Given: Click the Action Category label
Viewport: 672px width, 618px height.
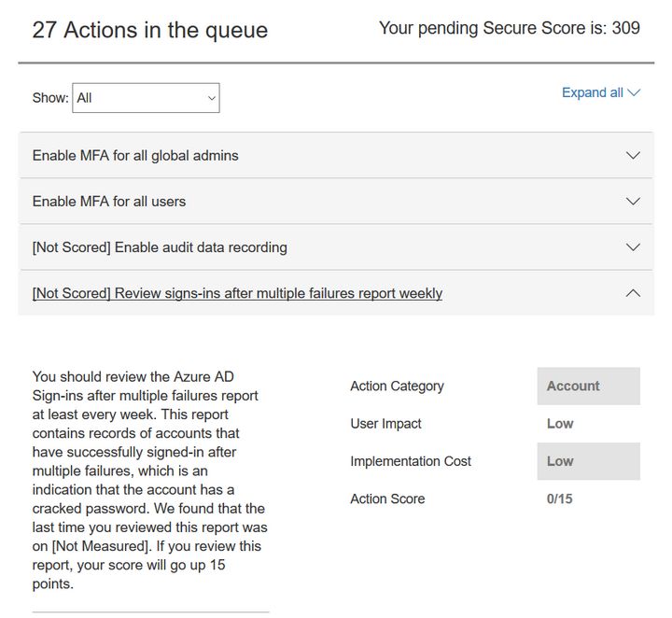Looking at the screenshot, I should point(397,386).
